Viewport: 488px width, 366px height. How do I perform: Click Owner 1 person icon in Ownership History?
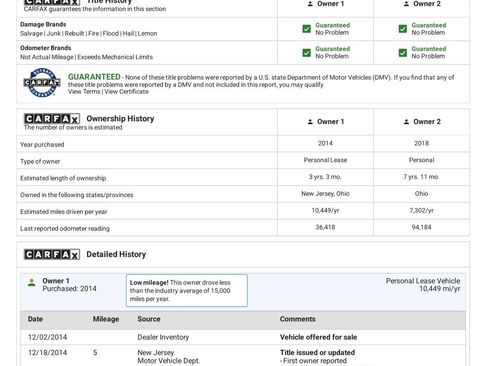(310, 122)
